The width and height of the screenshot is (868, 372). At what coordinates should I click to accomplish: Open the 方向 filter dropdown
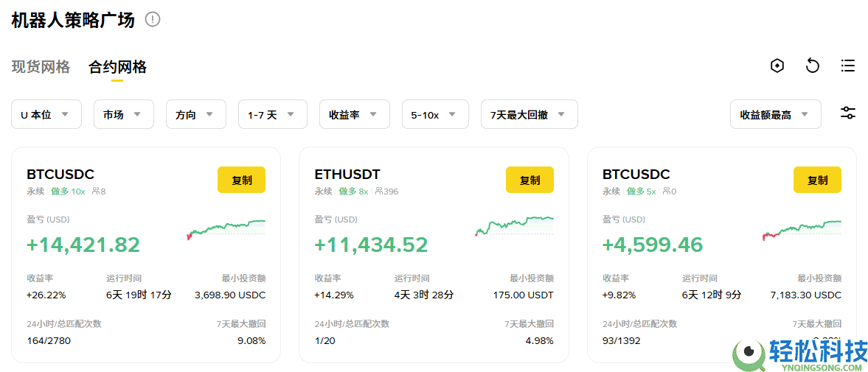(195, 114)
